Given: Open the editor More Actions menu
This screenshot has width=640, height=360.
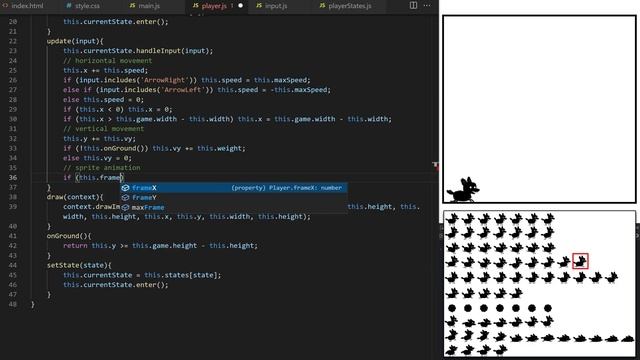Looking at the screenshot, I should 427,5.
